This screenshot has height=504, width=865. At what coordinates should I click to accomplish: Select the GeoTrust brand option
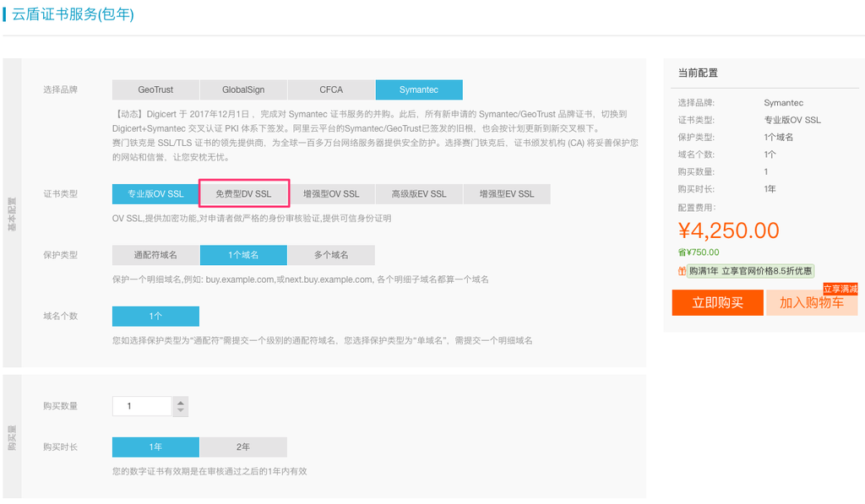coord(155,89)
